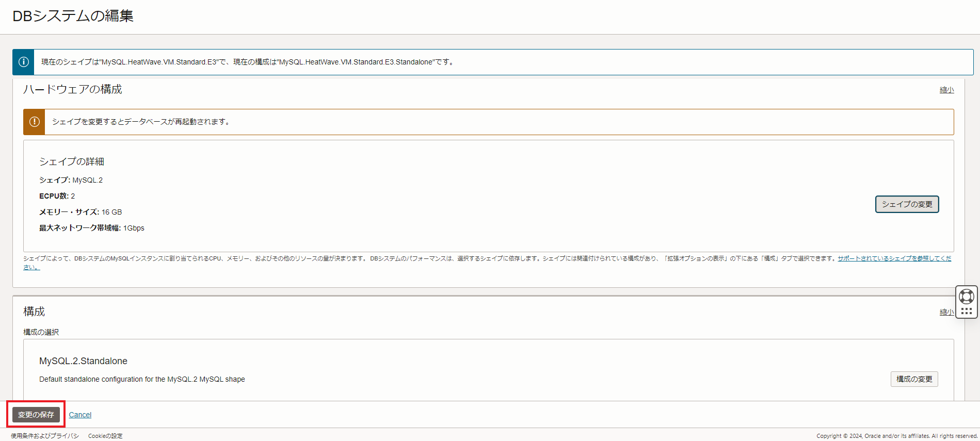Click the 構成の変更 button
This screenshot has width=980, height=441.
914,379
